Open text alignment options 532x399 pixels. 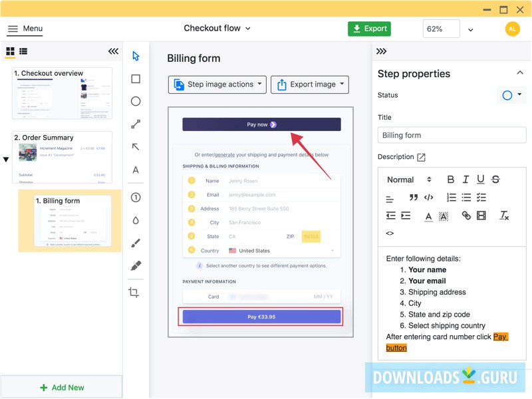[x=390, y=199]
